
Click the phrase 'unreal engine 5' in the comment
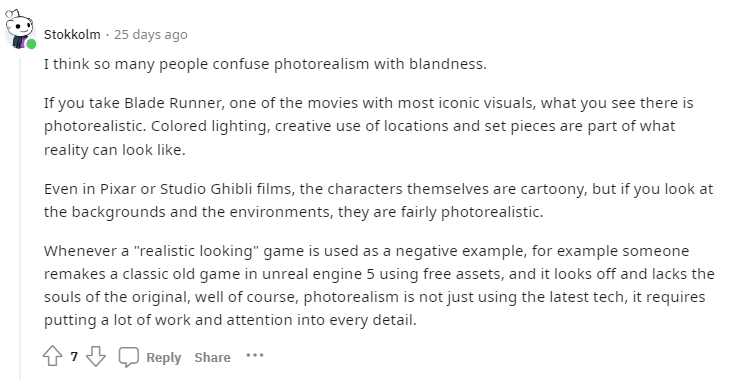pyautogui.click(x=318, y=274)
